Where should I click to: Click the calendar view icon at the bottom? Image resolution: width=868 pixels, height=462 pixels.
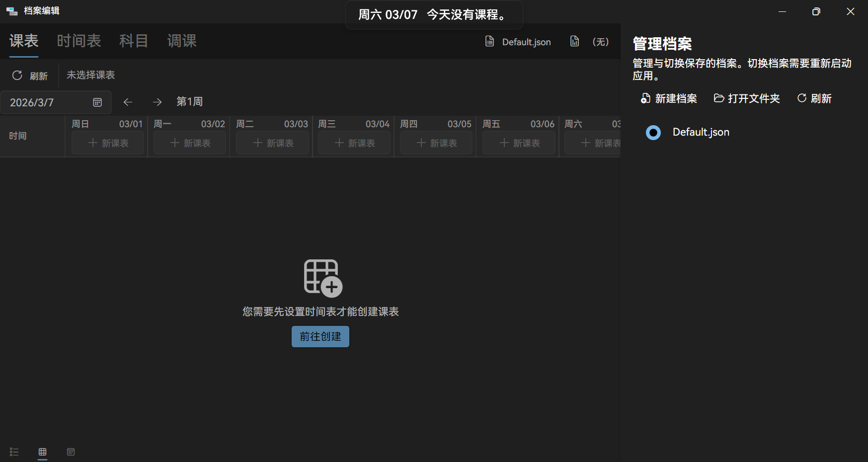71,452
